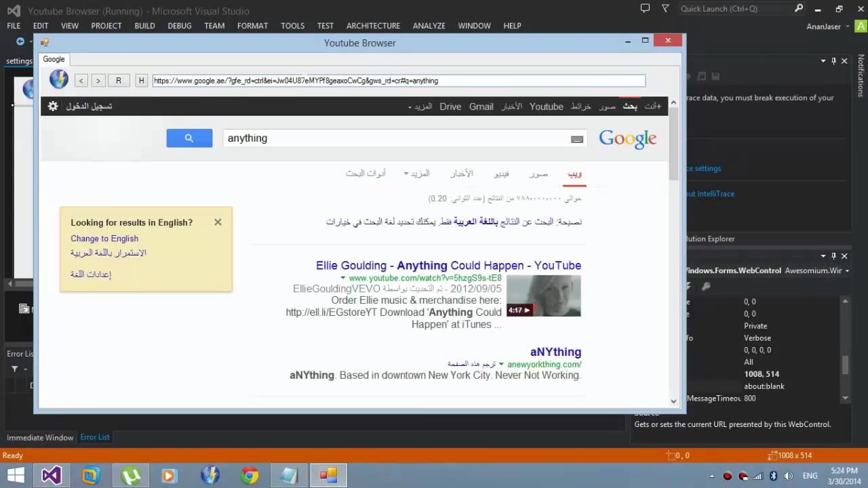This screenshot has width=868, height=488.
Task: Switch to the Immediate Window tab
Action: (x=40, y=438)
